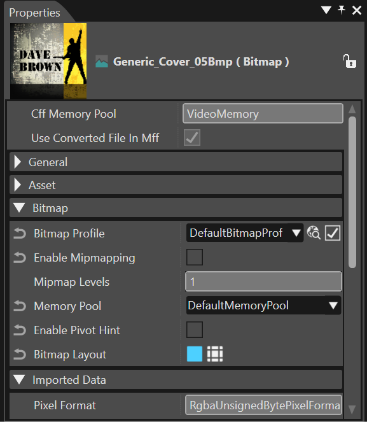The height and width of the screenshot is (422, 367).
Task: Toggle the Enable Pivot Hint checkbox
Action: click(x=194, y=330)
